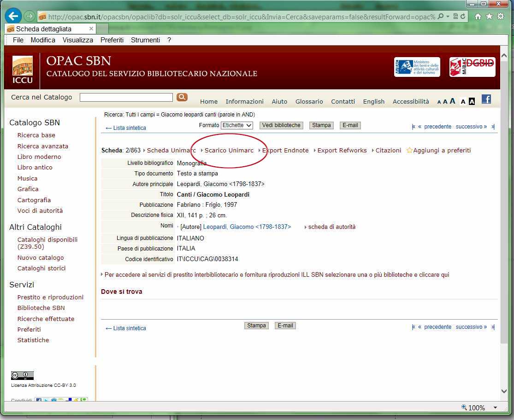Screen dimensions: 514x420
Task: Open the zoom level dropdown arrow
Action: coord(495,408)
